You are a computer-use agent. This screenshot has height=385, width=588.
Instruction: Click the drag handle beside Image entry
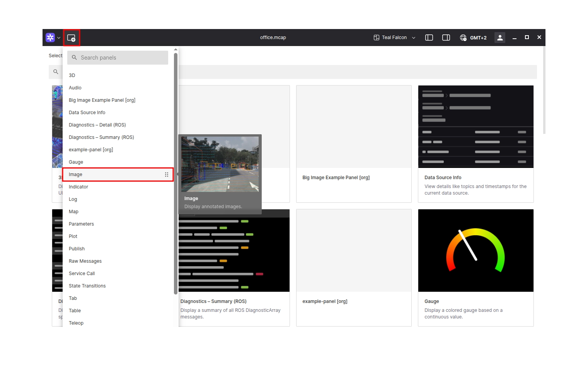(x=167, y=175)
